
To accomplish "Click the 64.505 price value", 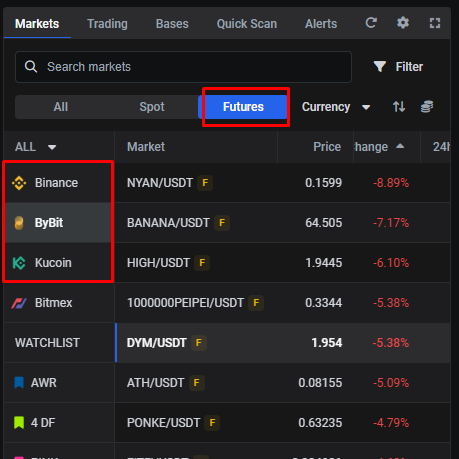I will point(323,223).
